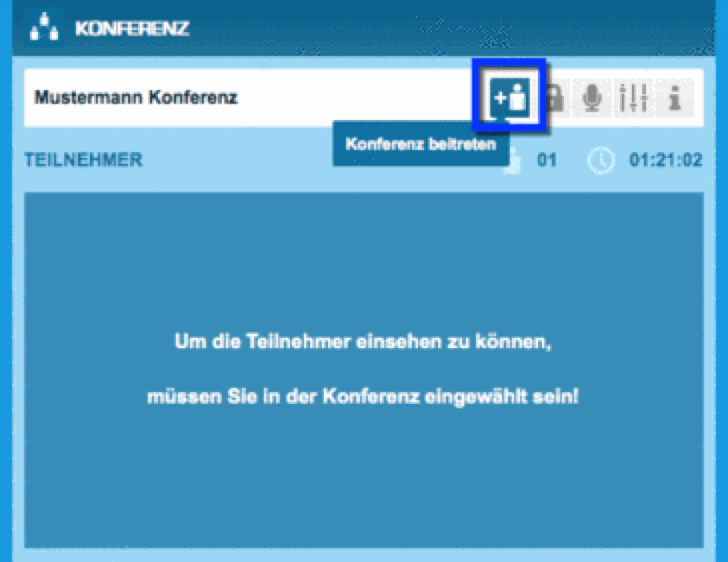The width and height of the screenshot is (728, 562).
Task: Click the join conference icon
Action: [510, 97]
